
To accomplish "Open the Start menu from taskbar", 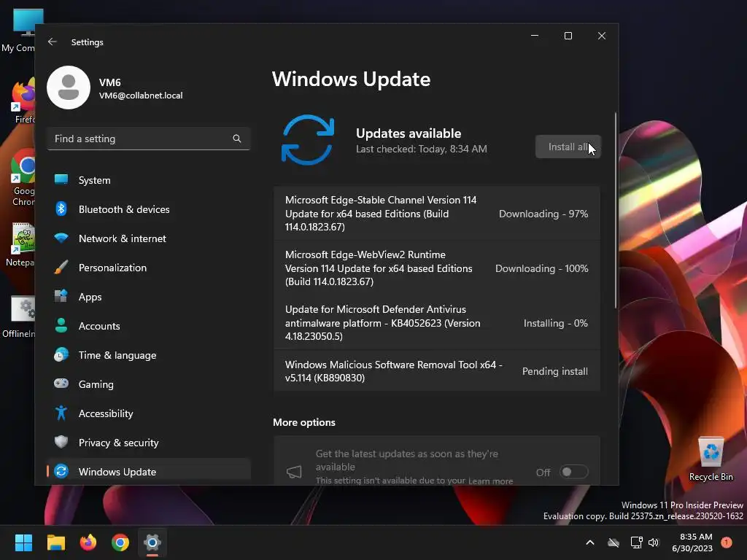I will point(24,542).
